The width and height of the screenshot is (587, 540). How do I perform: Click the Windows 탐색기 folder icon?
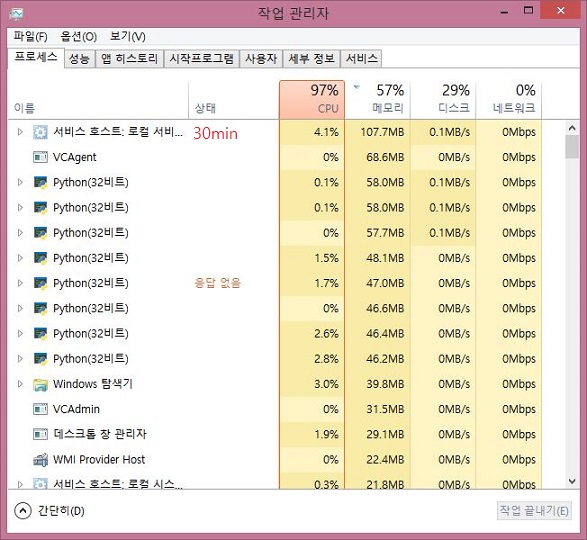pyautogui.click(x=40, y=384)
